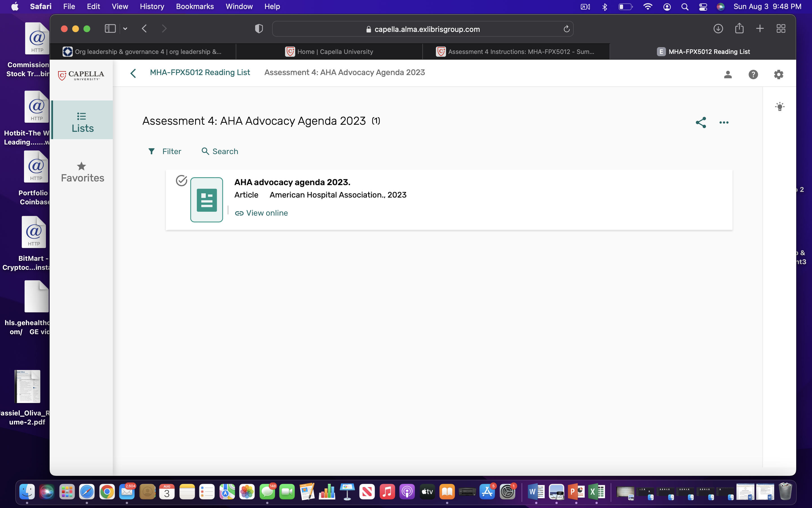Open the View menu
812x508 pixels.
click(x=120, y=6)
